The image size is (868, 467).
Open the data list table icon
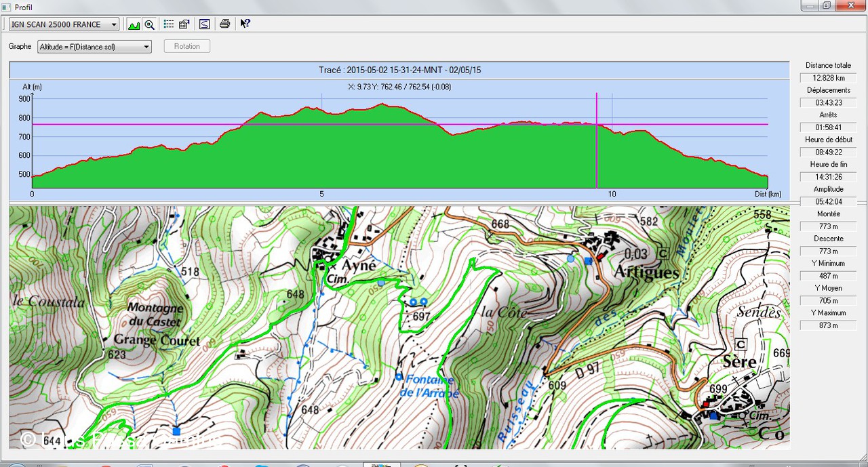pyautogui.click(x=169, y=24)
